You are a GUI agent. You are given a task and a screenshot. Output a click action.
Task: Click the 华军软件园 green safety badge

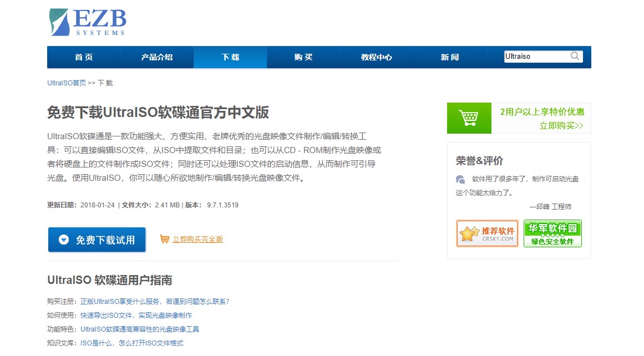[552, 233]
